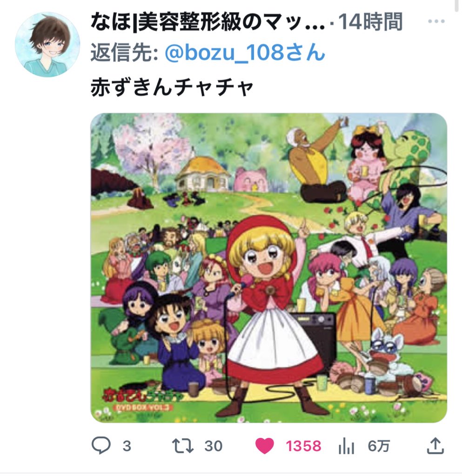Click the retweet count 30
Screen dimensions: 462x476
pyautogui.click(x=213, y=446)
